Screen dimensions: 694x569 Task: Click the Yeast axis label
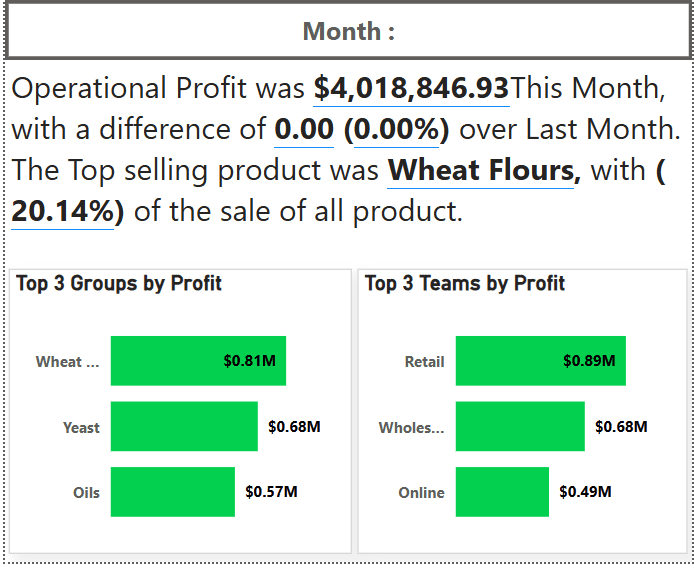81,428
